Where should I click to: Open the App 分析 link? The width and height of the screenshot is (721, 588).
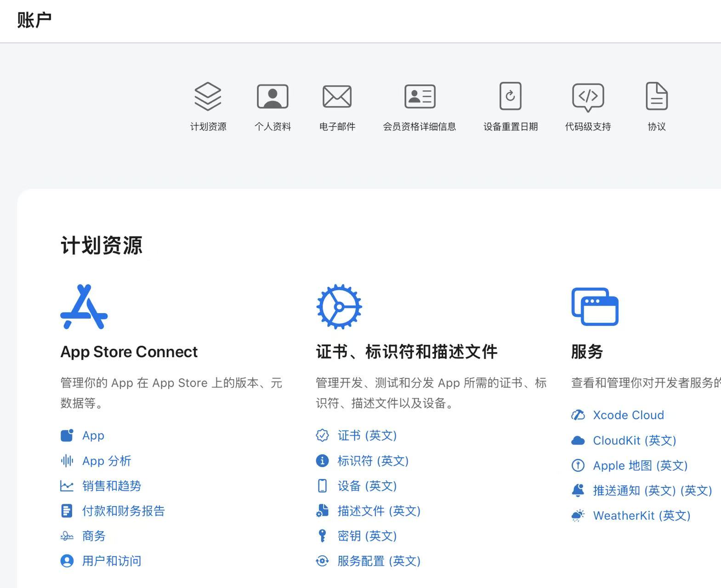107,461
